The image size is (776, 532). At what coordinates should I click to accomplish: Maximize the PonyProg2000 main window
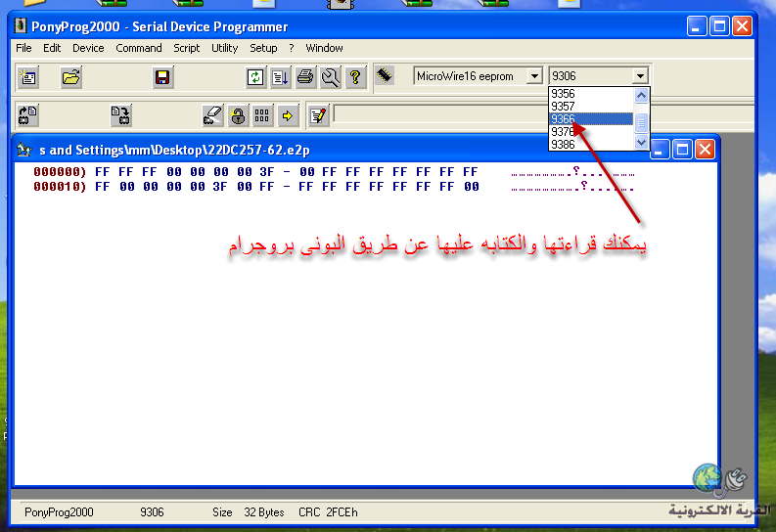click(x=719, y=25)
